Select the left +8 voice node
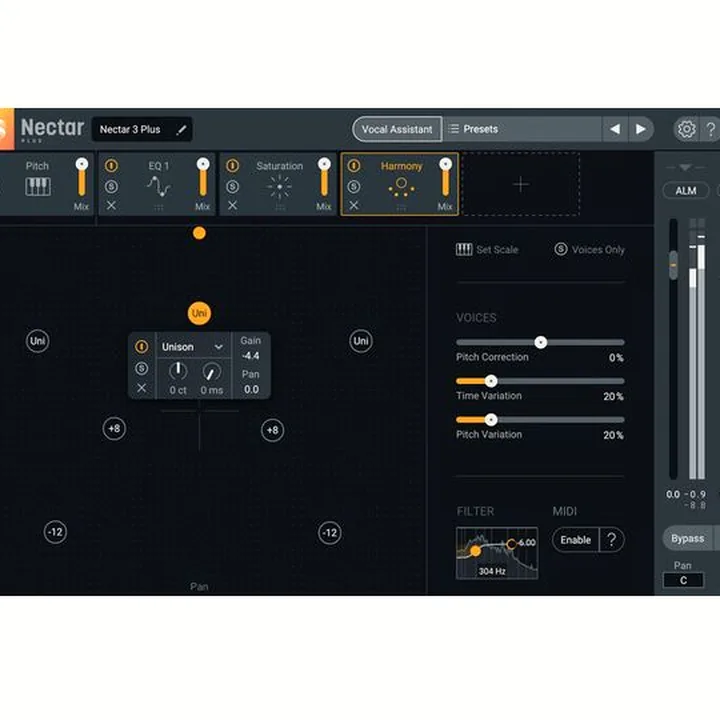 [x=114, y=429]
